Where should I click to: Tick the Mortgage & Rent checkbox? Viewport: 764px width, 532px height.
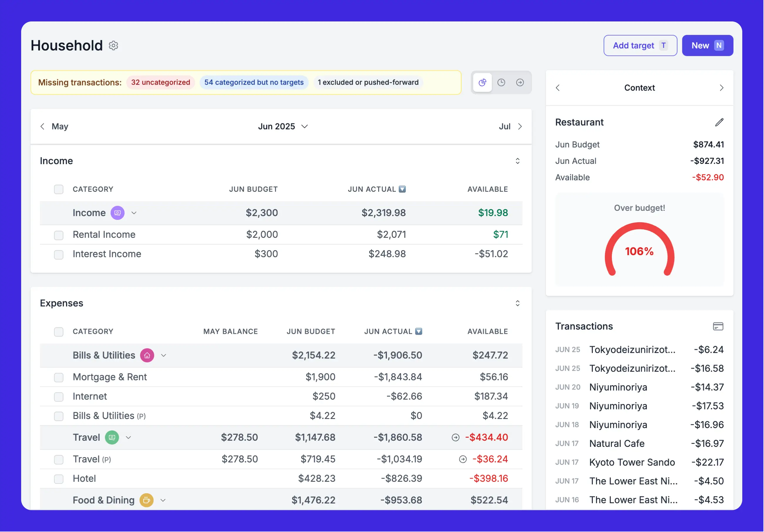click(x=59, y=377)
